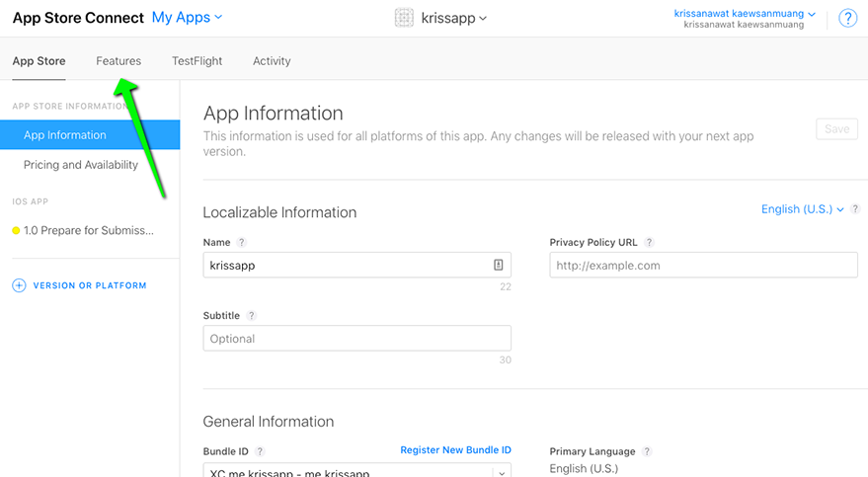Switch to the Features tab
The height and width of the screenshot is (477, 868).
click(x=118, y=61)
